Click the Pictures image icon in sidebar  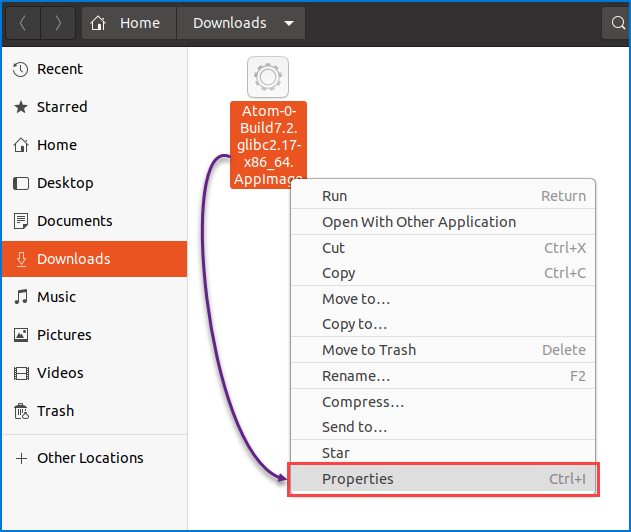click(21, 335)
